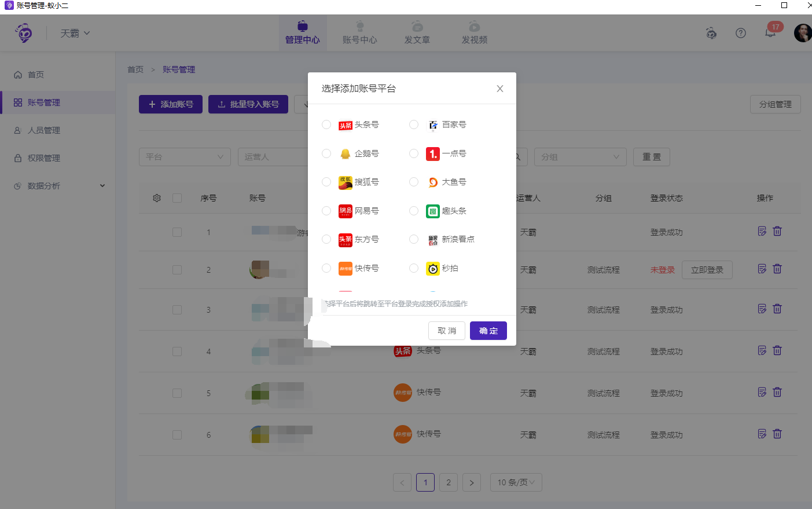Image resolution: width=812 pixels, height=509 pixels.
Task: Click the trash icon for row 3
Action: tap(777, 309)
